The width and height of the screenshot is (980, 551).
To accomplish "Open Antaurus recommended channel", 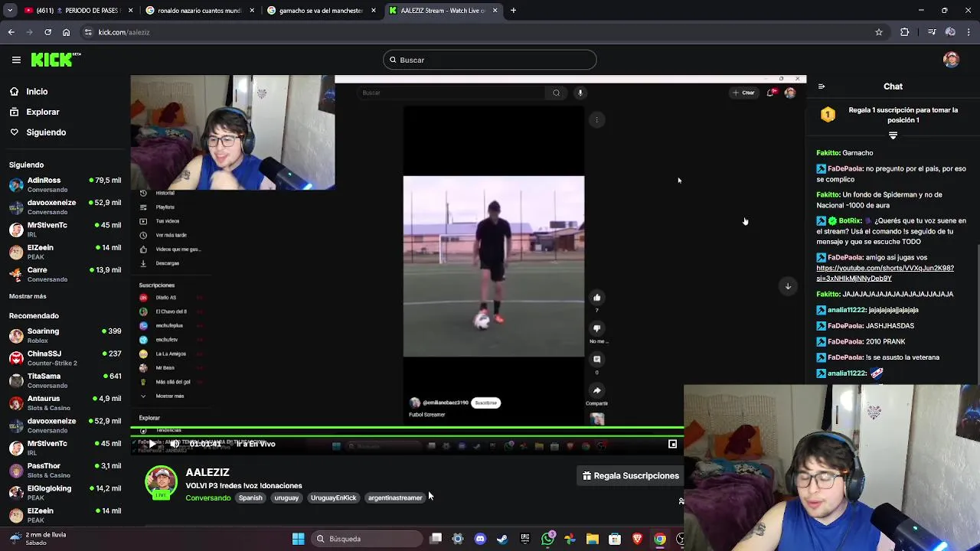I will point(65,403).
